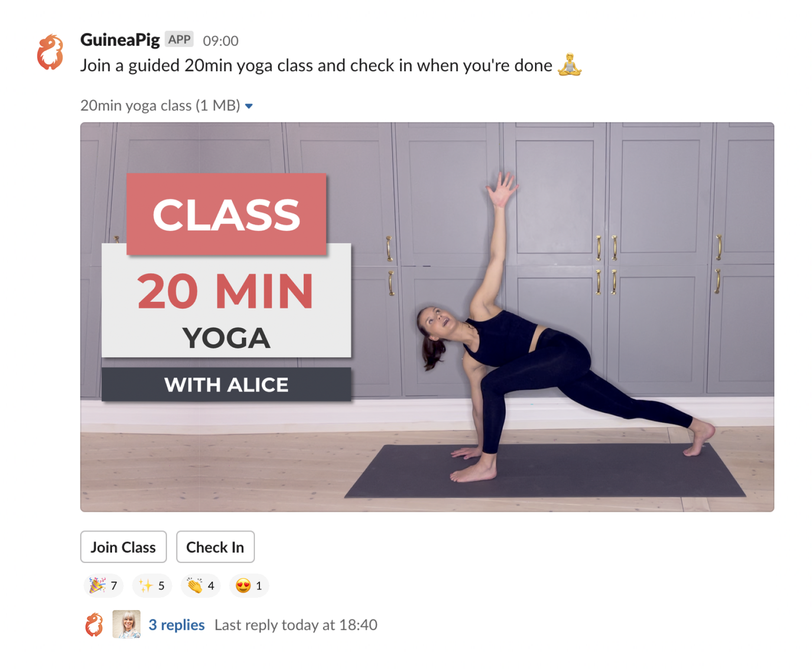Viewport: 812px width, 669px height.
Task: Click the 20min yoga class file name
Action: [x=160, y=106]
